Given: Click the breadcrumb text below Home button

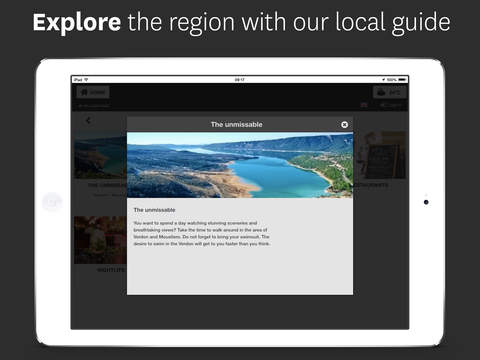Looking at the screenshot, I should [x=94, y=106].
